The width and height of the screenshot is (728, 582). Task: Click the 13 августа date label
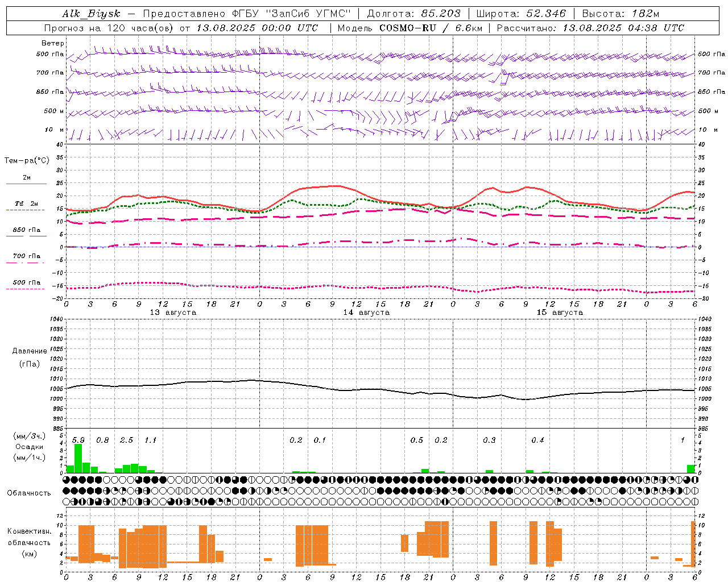(x=173, y=313)
